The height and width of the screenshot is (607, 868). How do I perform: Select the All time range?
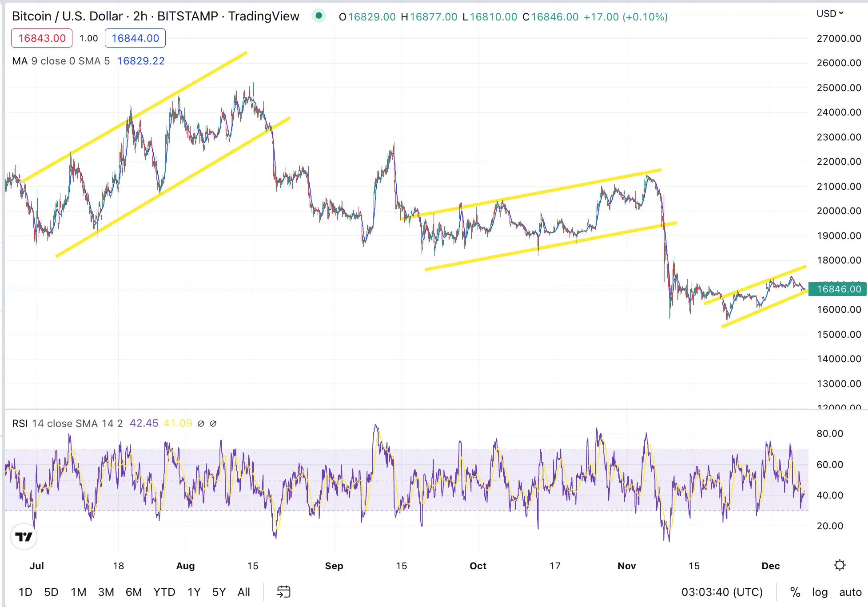pos(243,592)
